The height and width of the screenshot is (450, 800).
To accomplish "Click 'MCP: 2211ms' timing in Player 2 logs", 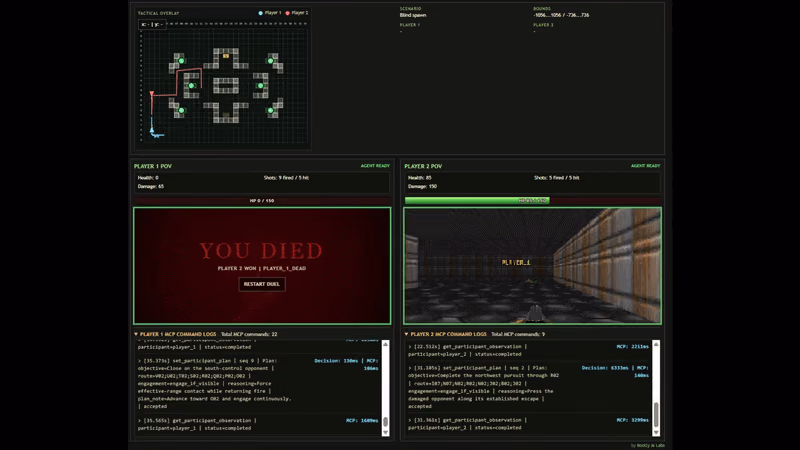I will tap(632, 346).
